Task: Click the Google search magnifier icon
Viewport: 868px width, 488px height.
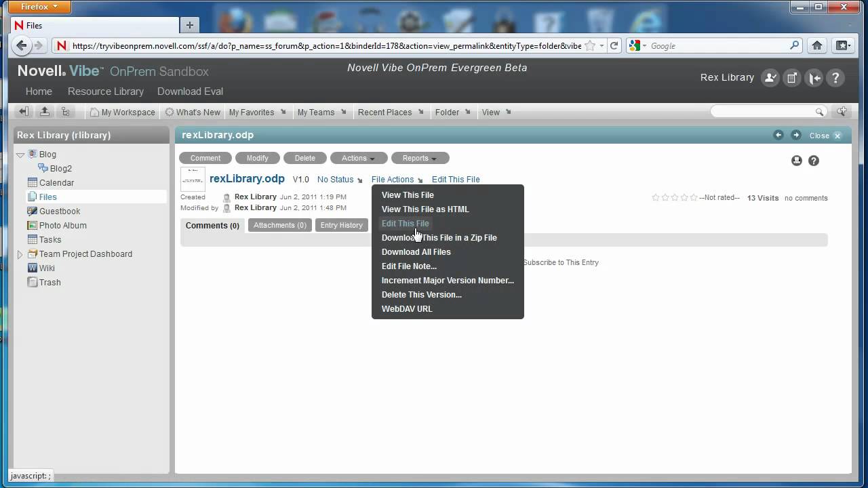Action: [795, 45]
